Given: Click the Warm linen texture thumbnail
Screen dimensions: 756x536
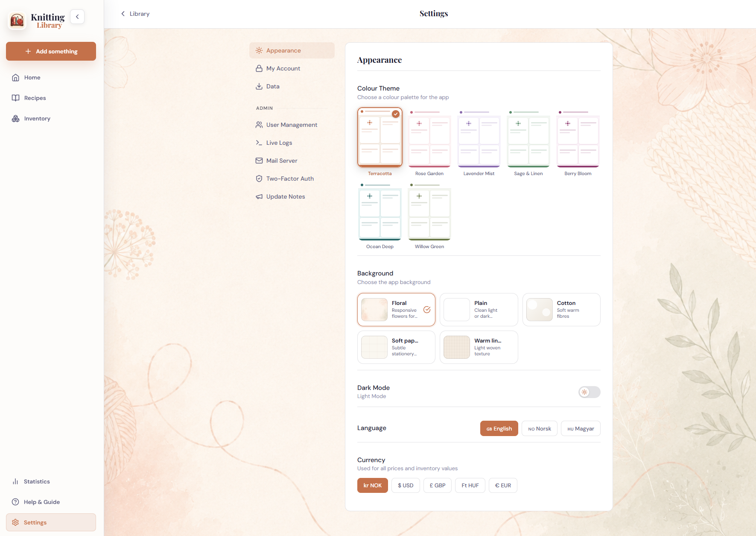Looking at the screenshot, I should [x=457, y=347].
